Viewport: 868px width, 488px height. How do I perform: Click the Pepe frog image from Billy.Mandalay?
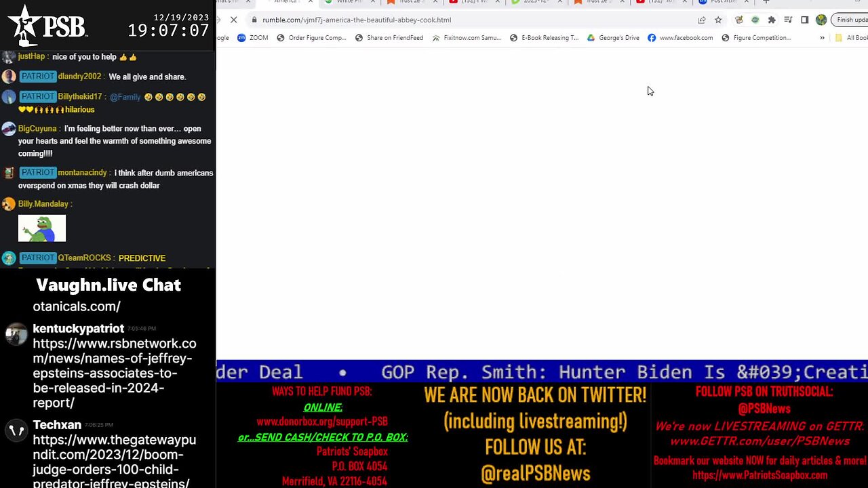pyautogui.click(x=42, y=228)
